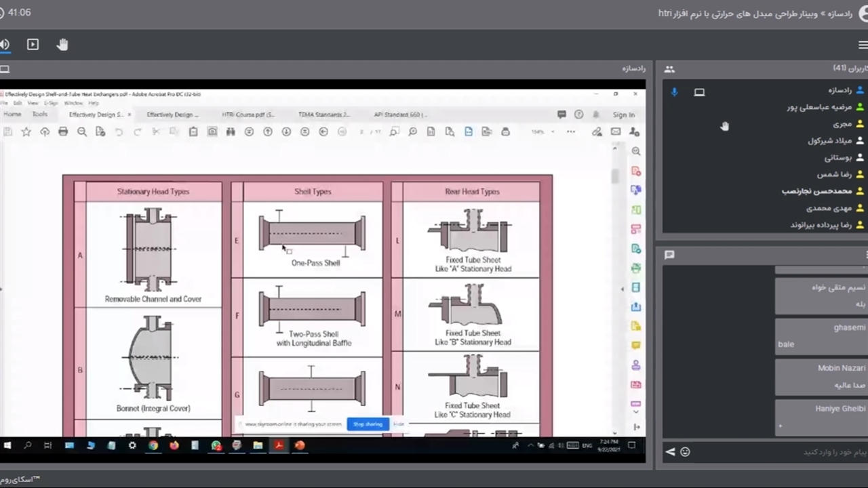Click the print icon in Acrobat toolbar
The width and height of the screenshot is (868, 488).
(x=63, y=132)
